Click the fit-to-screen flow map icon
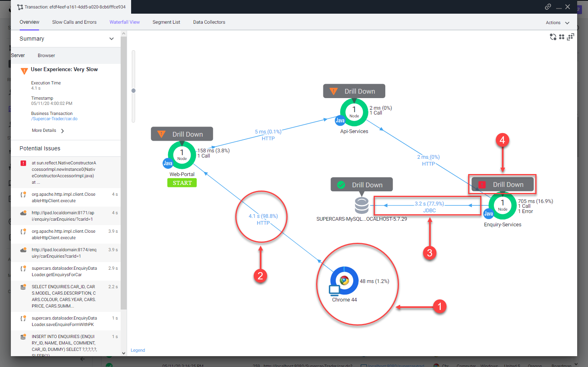 click(x=571, y=37)
